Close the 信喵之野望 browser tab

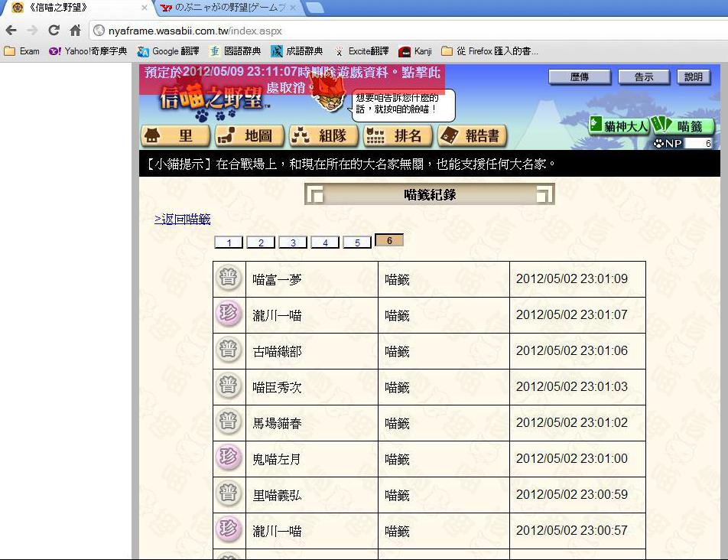[145, 8]
